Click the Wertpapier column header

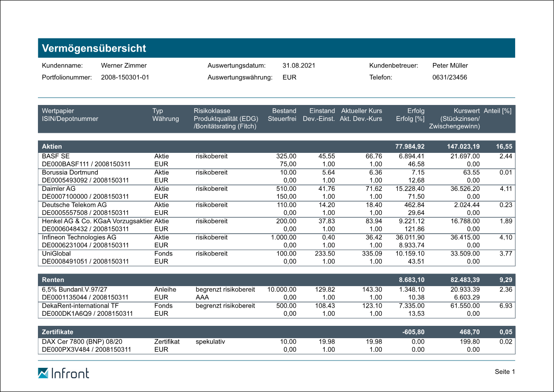coord(58,111)
